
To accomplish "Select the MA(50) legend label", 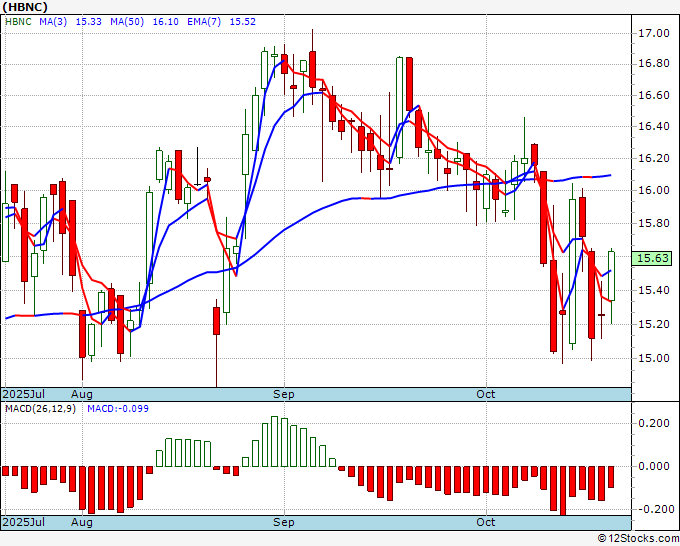I will coord(127,22).
